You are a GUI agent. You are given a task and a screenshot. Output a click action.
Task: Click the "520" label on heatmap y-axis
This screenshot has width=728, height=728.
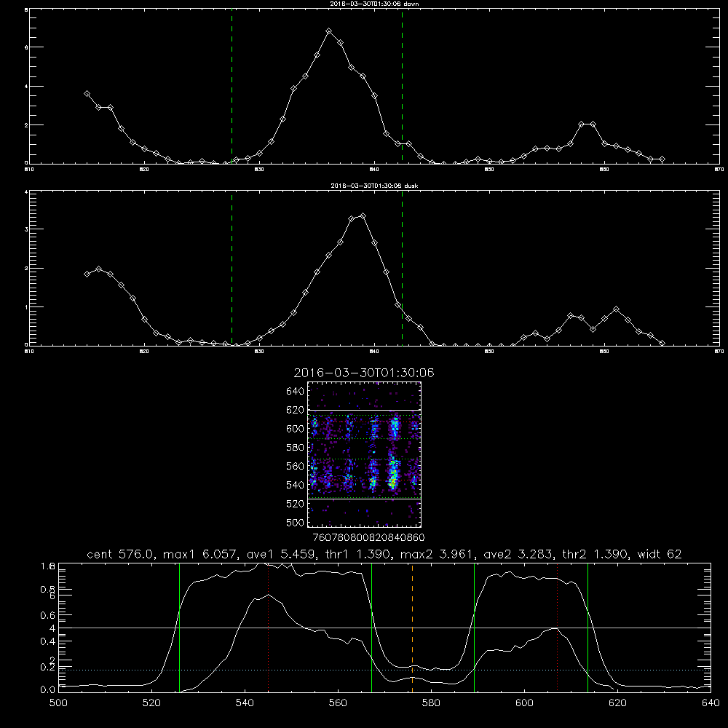coord(296,504)
